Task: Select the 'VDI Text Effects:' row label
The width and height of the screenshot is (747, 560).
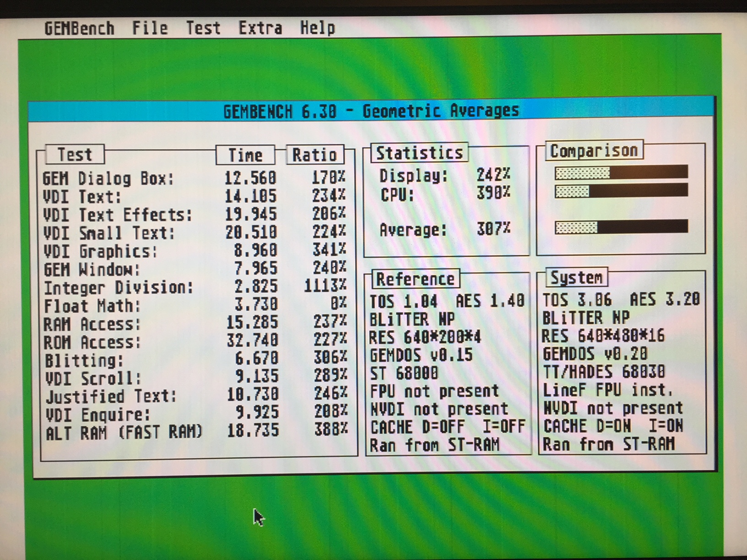Action: tap(118, 215)
